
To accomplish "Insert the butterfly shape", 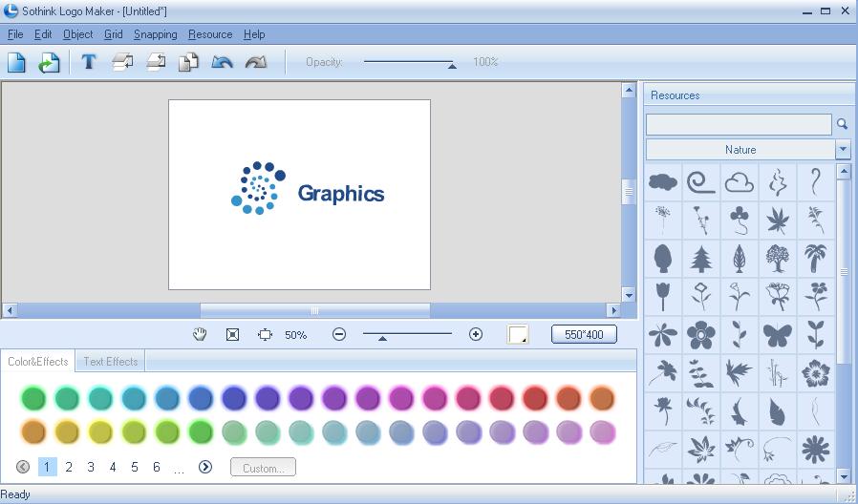I will [778, 334].
